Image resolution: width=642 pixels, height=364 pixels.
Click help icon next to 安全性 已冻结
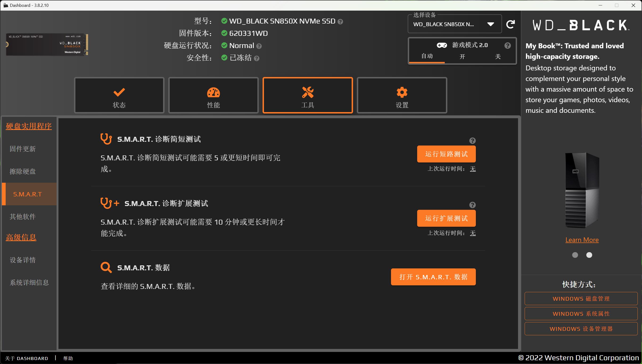[x=256, y=58]
